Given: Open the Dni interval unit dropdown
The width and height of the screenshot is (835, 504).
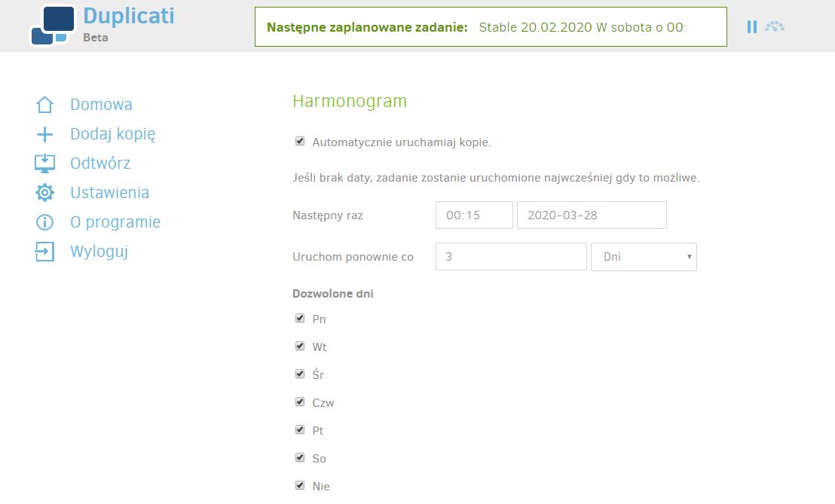Looking at the screenshot, I should click(x=644, y=257).
